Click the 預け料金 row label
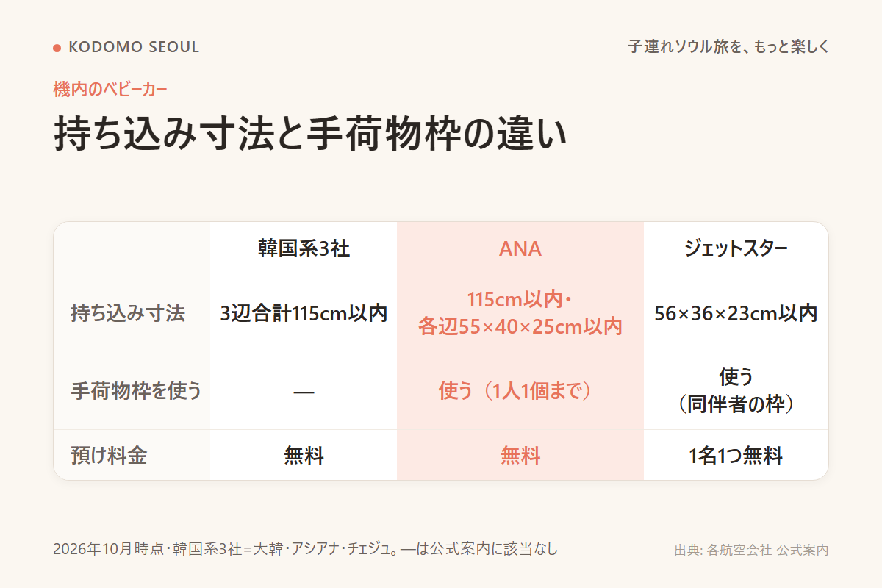The image size is (882, 588). pos(109,456)
